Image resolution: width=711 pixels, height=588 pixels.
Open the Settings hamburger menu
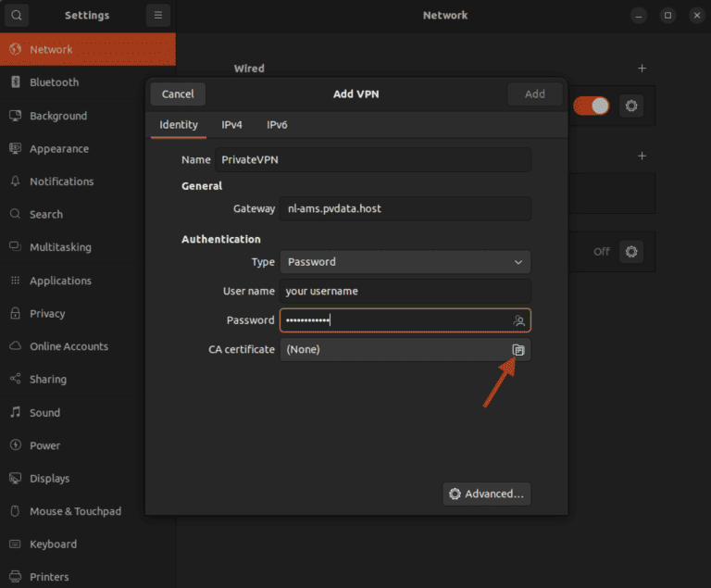pyautogui.click(x=158, y=16)
